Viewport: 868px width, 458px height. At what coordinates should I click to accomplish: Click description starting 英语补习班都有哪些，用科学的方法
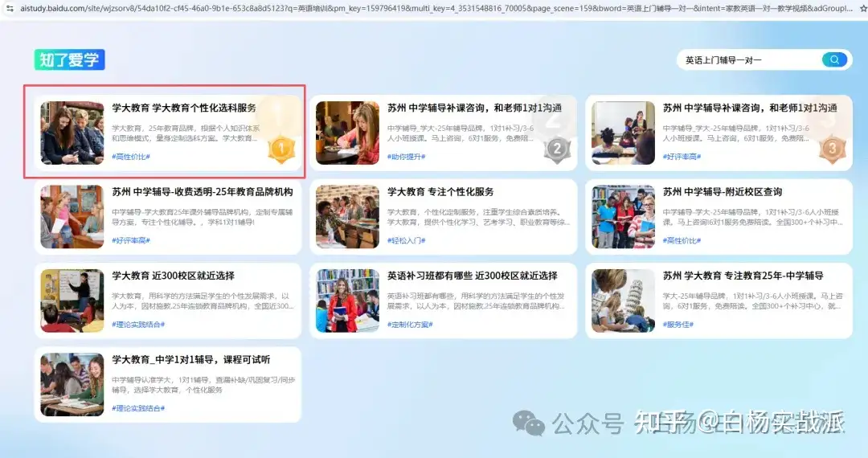point(476,301)
